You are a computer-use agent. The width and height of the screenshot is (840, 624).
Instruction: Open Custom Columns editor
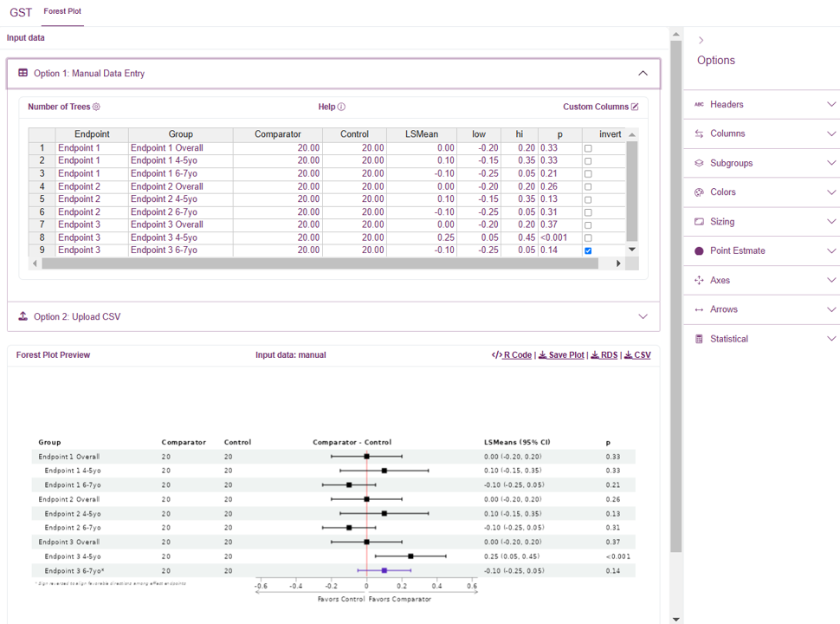click(x=600, y=107)
